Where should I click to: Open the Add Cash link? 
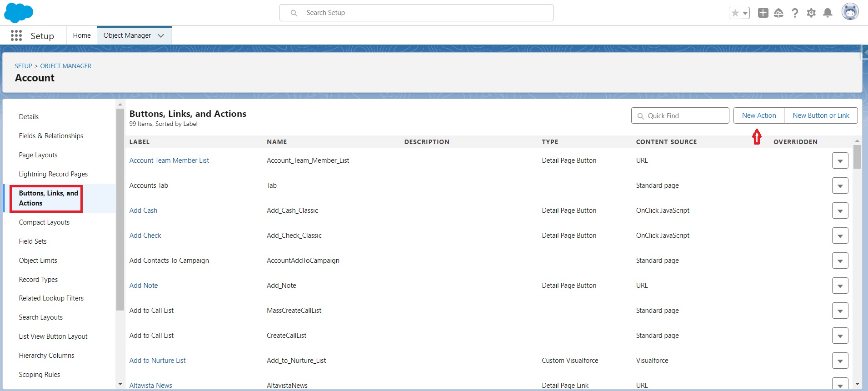pos(143,211)
